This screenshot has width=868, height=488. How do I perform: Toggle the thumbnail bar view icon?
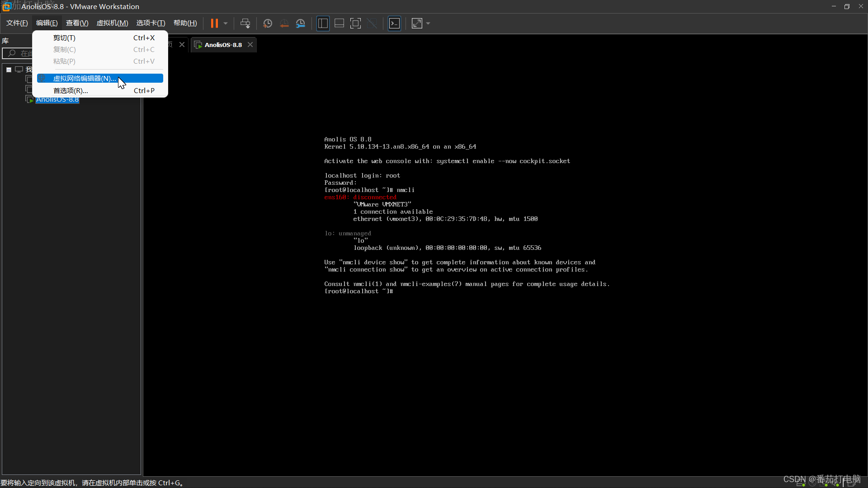coord(339,23)
